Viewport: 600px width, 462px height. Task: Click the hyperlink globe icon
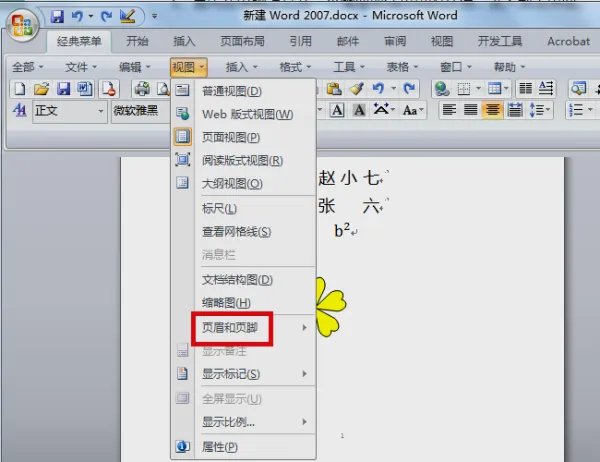[442, 89]
